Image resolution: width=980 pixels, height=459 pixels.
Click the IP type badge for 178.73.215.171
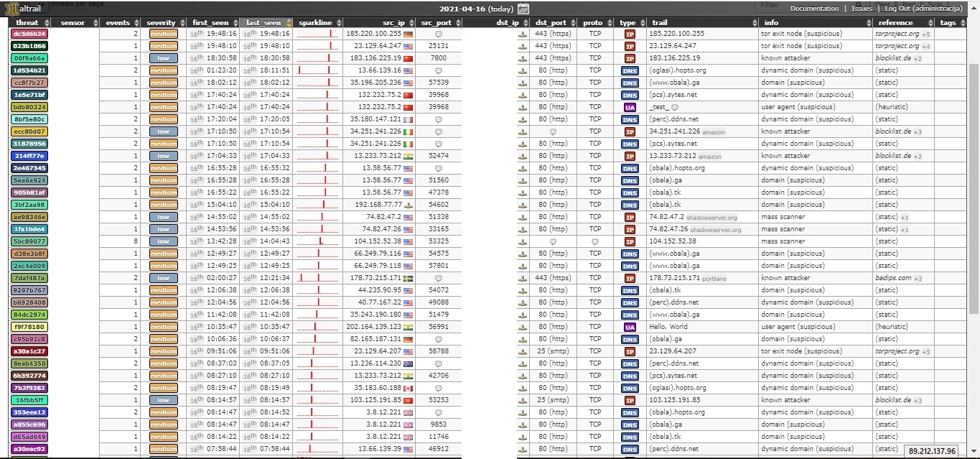tap(630, 278)
